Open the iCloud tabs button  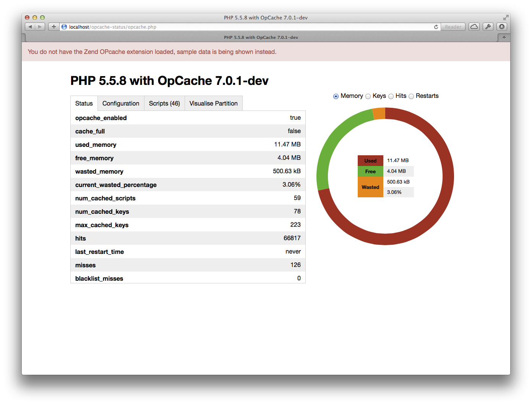(474, 27)
